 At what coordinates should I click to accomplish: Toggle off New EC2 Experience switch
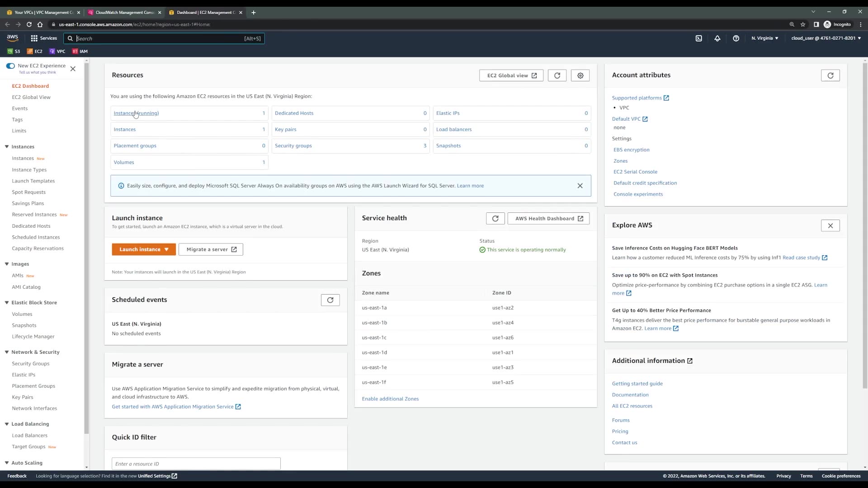[x=10, y=66]
